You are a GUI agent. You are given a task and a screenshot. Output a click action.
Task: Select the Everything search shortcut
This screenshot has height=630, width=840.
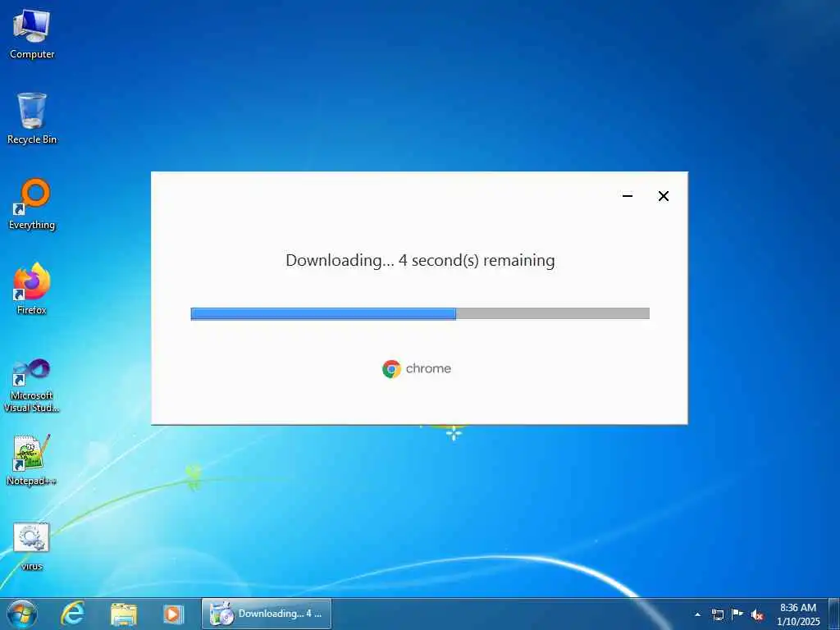tap(32, 204)
